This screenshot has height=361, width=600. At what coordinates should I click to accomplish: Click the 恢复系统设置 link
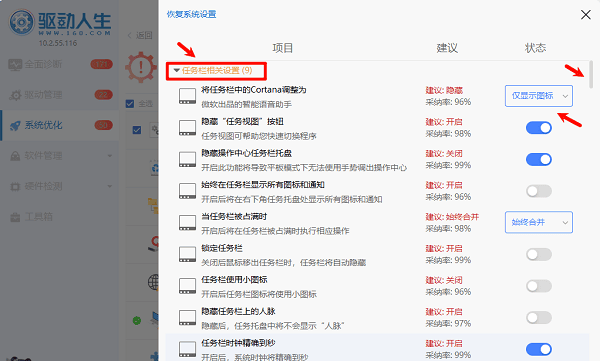pyautogui.click(x=191, y=14)
